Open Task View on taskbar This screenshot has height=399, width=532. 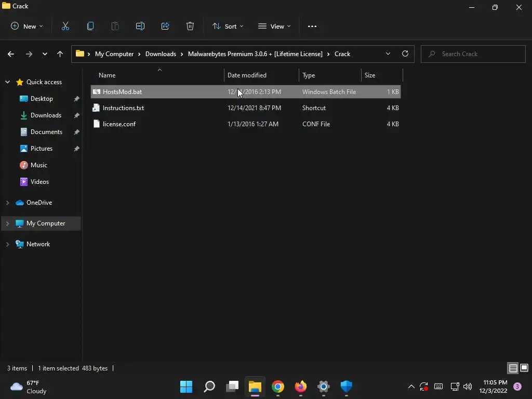pyautogui.click(x=232, y=387)
